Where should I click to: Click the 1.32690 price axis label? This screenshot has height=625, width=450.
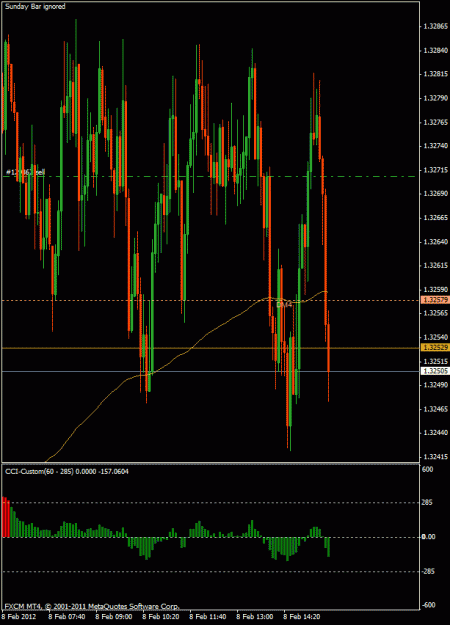(436, 194)
